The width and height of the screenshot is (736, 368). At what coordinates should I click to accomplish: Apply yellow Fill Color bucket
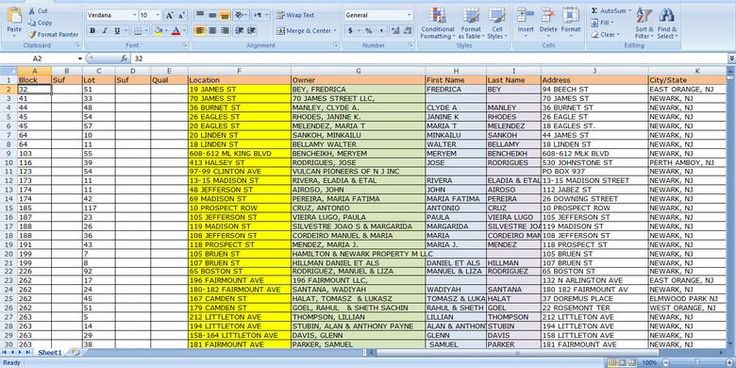158,31
